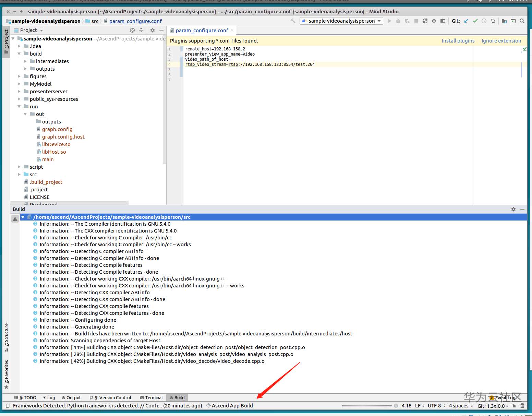The width and height of the screenshot is (532, 416).
Task: Expand the MyModel folder
Action: click(19, 84)
